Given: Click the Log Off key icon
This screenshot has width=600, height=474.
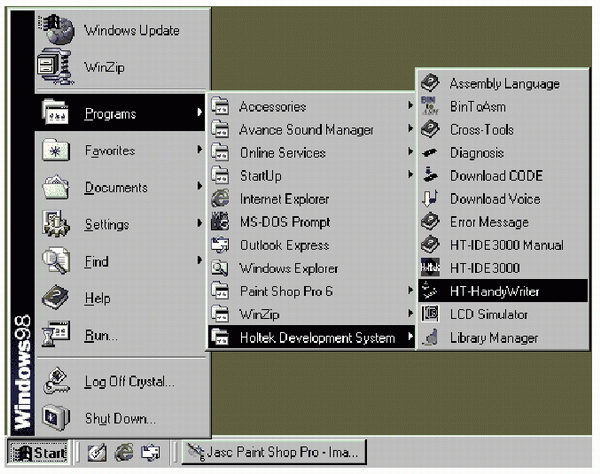Looking at the screenshot, I should [x=56, y=381].
